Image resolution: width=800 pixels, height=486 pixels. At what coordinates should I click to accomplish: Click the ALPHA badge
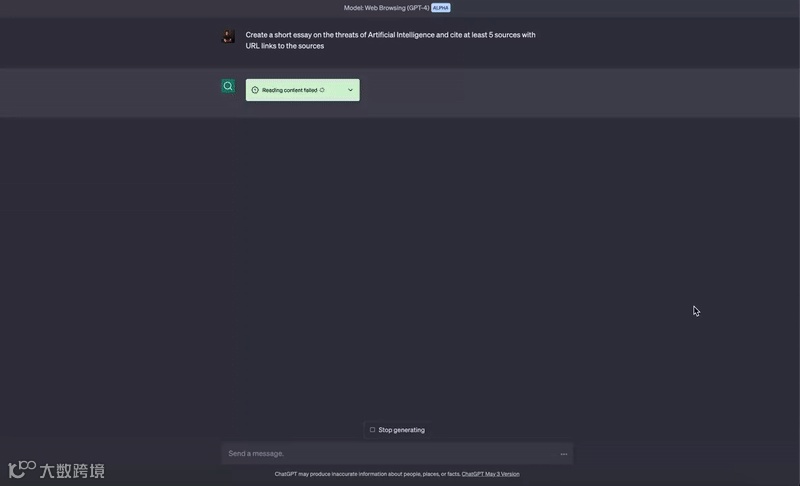point(441,8)
